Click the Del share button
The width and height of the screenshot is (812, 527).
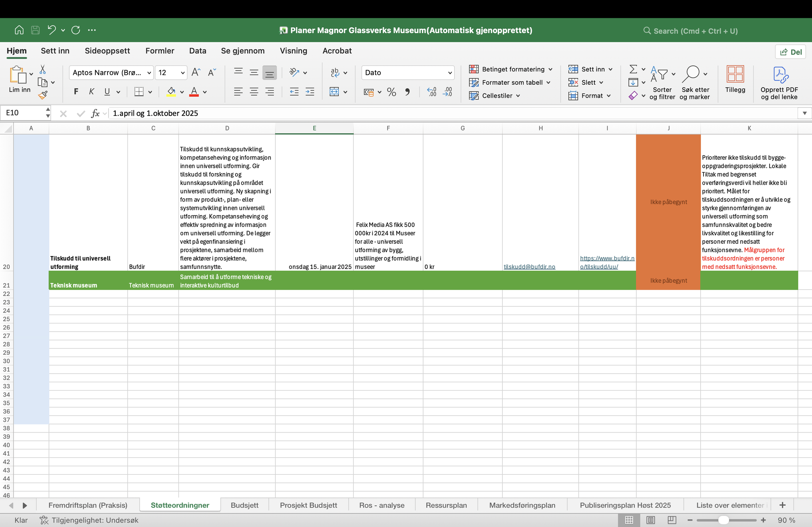coord(791,52)
